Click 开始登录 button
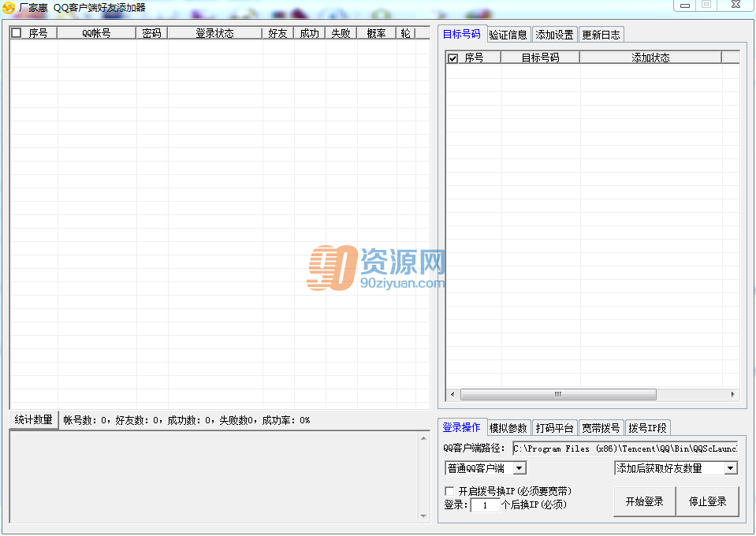Screen dimensions: 756x536 coord(645,502)
